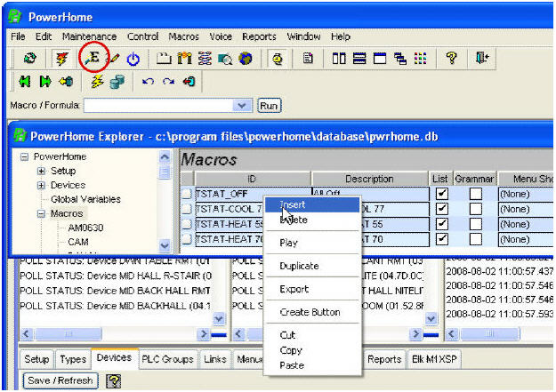
Task: Choose Duplicate from the context menu
Action: click(x=312, y=266)
